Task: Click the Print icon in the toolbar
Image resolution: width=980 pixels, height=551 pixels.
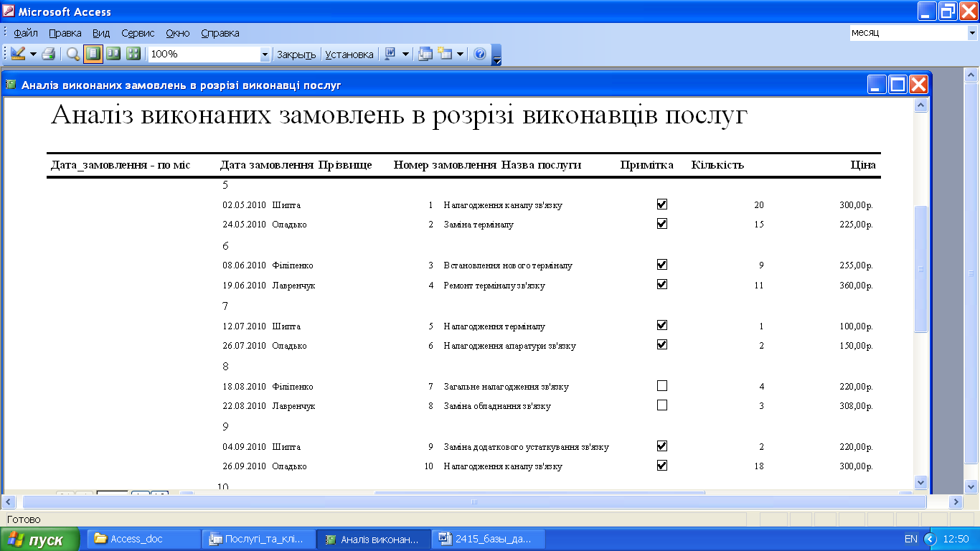Action: 48,54
